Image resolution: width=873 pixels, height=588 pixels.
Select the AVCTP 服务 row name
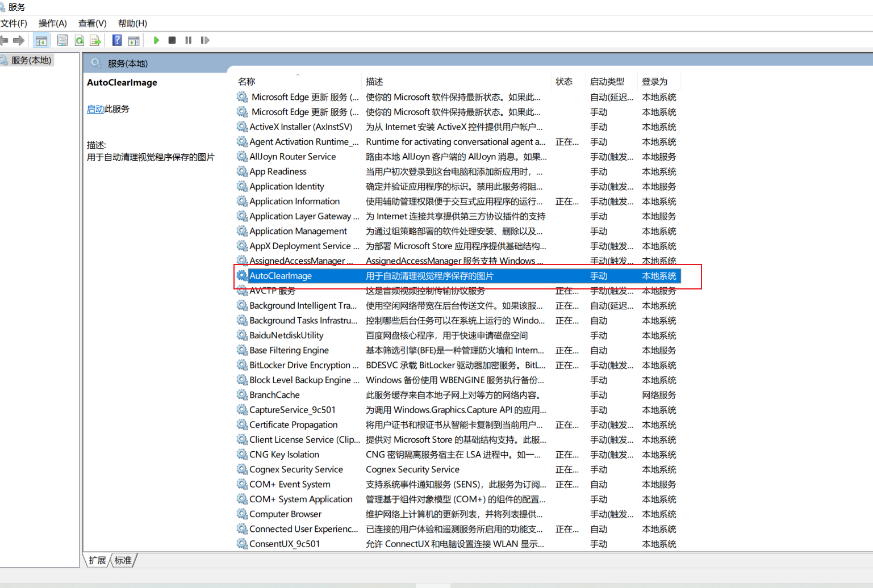click(x=272, y=291)
